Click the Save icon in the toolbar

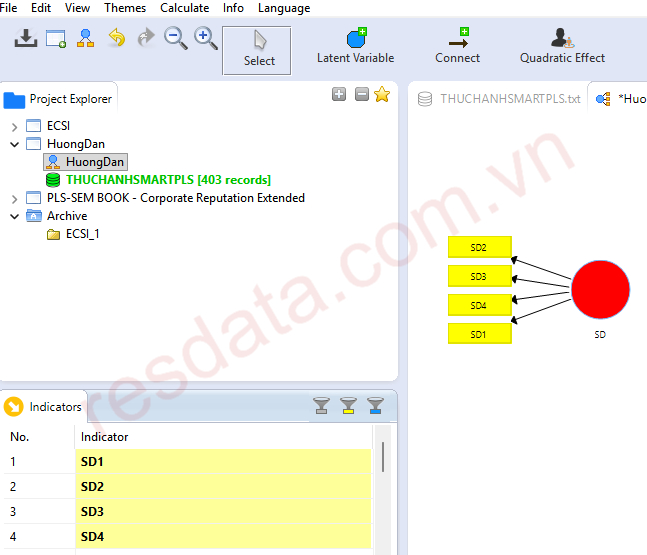click(27, 39)
